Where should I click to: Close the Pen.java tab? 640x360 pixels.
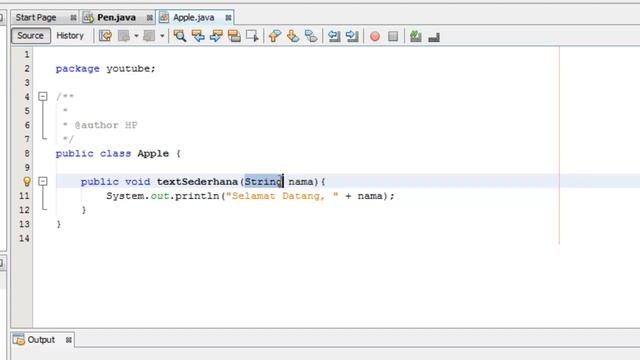click(x=150, y=18)
